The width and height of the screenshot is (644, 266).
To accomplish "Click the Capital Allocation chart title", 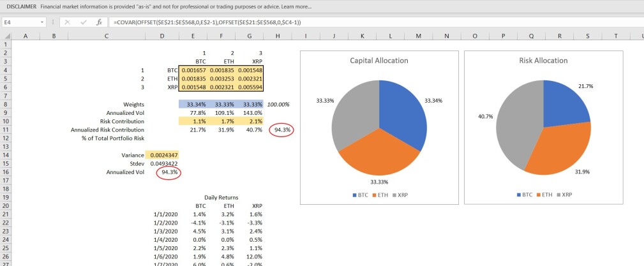I will [x=378, y=61].
